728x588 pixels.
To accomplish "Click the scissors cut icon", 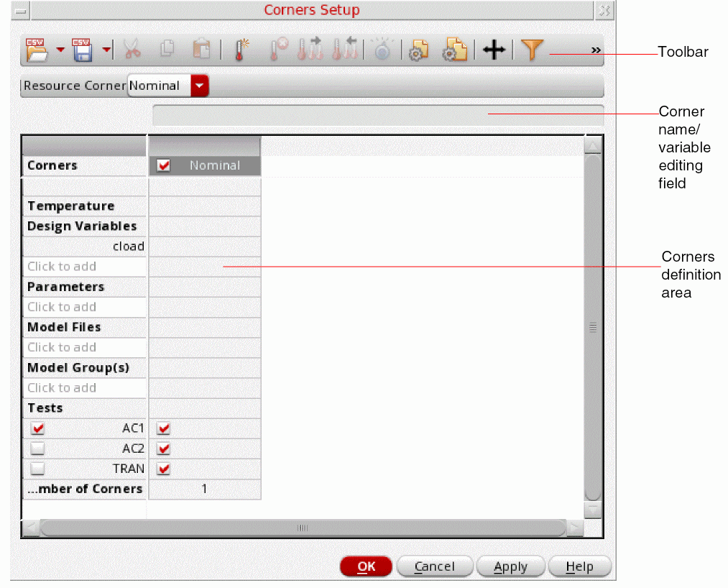I will [131, 50].
